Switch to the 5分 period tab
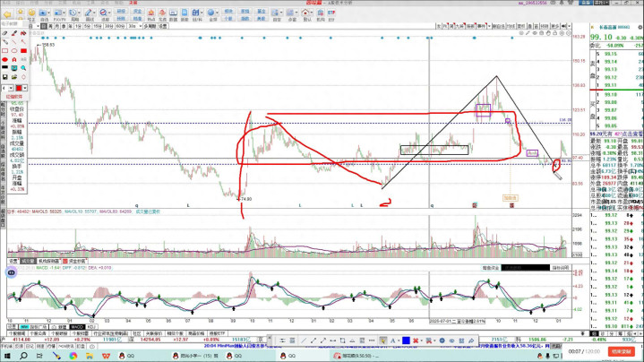 click(x=88, y=27)
